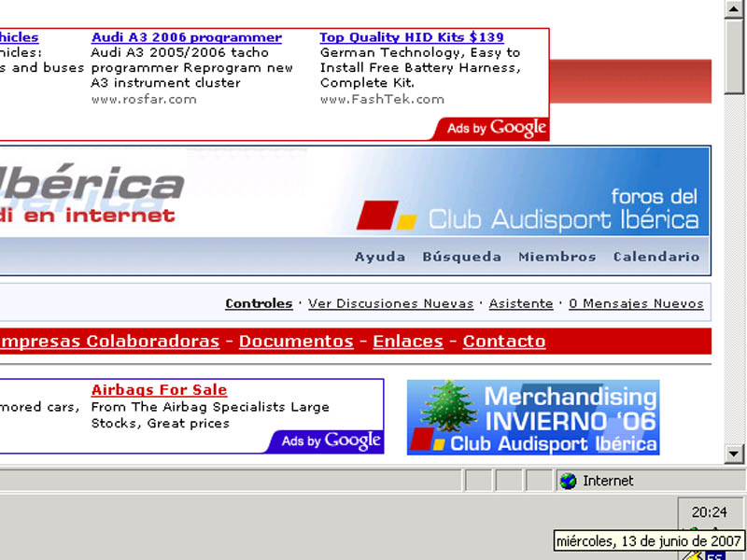Open the Audi A3 2006 programmer ad link
Screen dimensions: 747x560
click(x=186, y=37)
